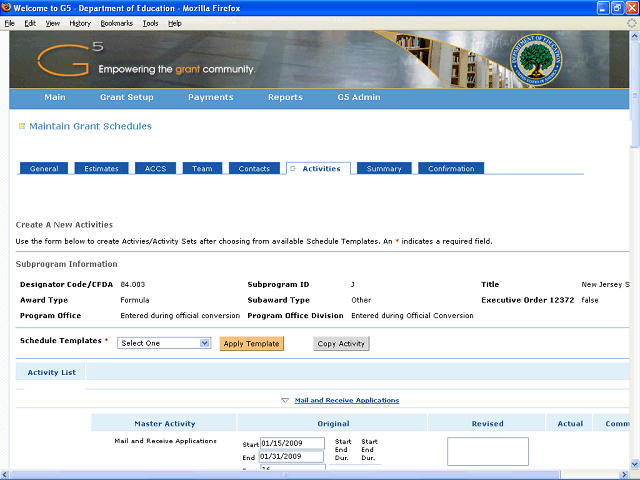Click the Create A New Activities heading
Image resolution: width=640 pixels, height=480 pixels.
tap(64, 225)
